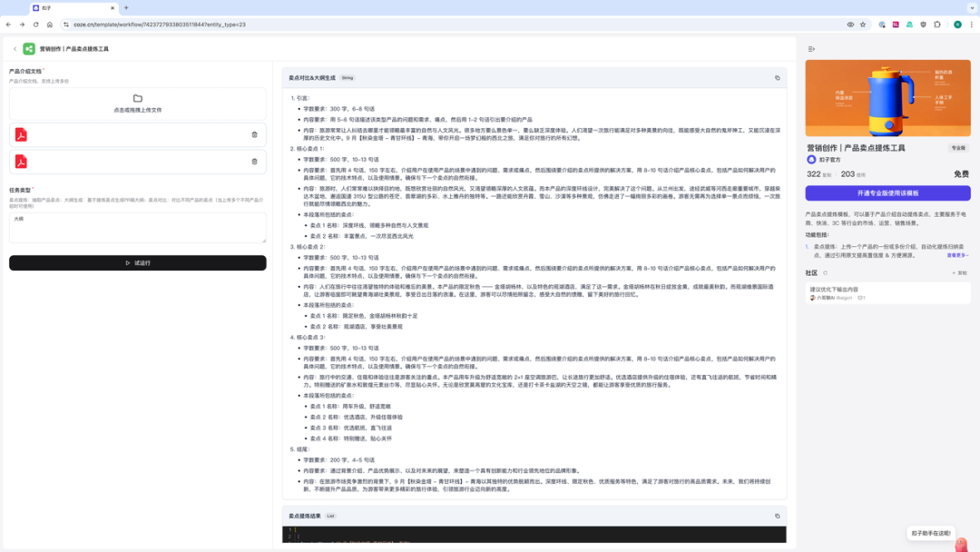Run the workflow with 试运行 button

pyautogui.click(x=138, y=263)
